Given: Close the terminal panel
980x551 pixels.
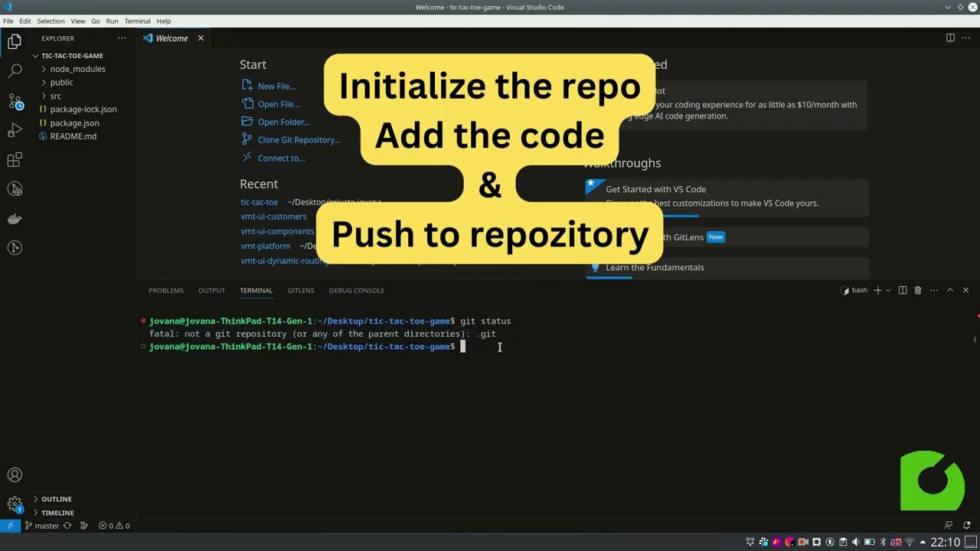Looking at the screenshot, I should click(x=965, y=290).
